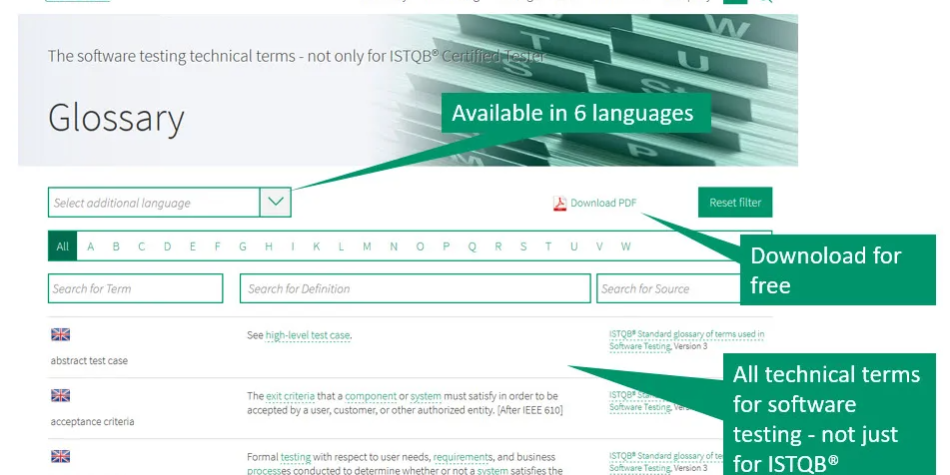Click the Search for Source field

[665, 289]
